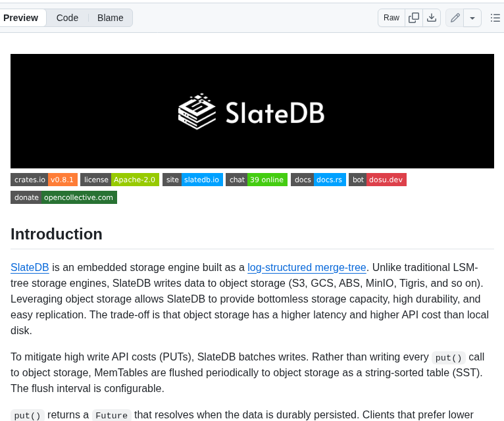Expand more edit options dropdown arrow
Screen dimensions: 504x421
472,18
